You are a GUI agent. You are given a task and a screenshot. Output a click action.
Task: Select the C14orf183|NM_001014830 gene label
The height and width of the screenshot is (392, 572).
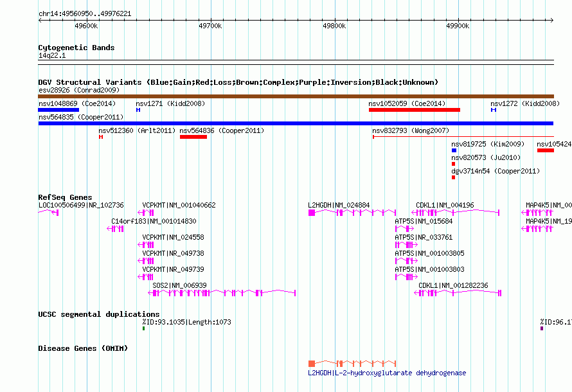[x=154, y=221]
